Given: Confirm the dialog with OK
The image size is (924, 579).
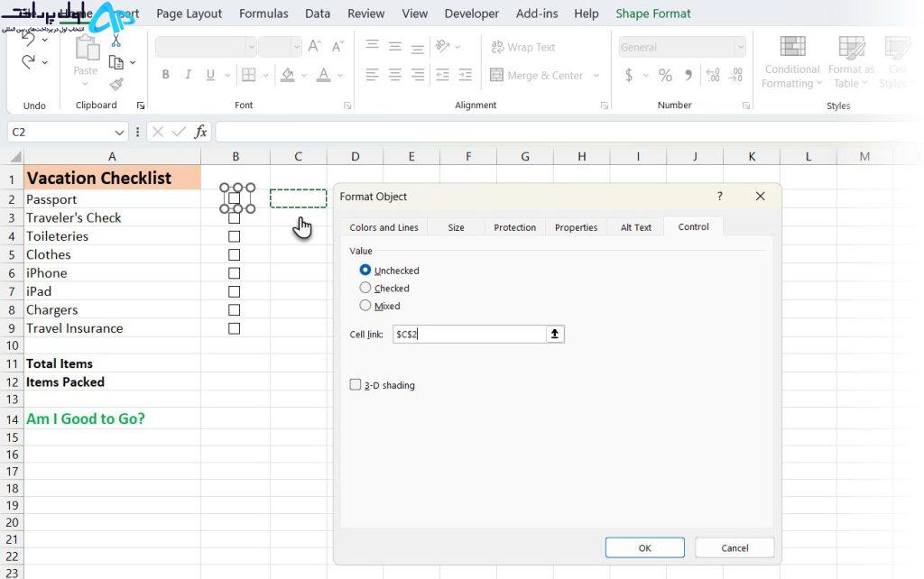Looking at the screenshot, I should 644,547.
